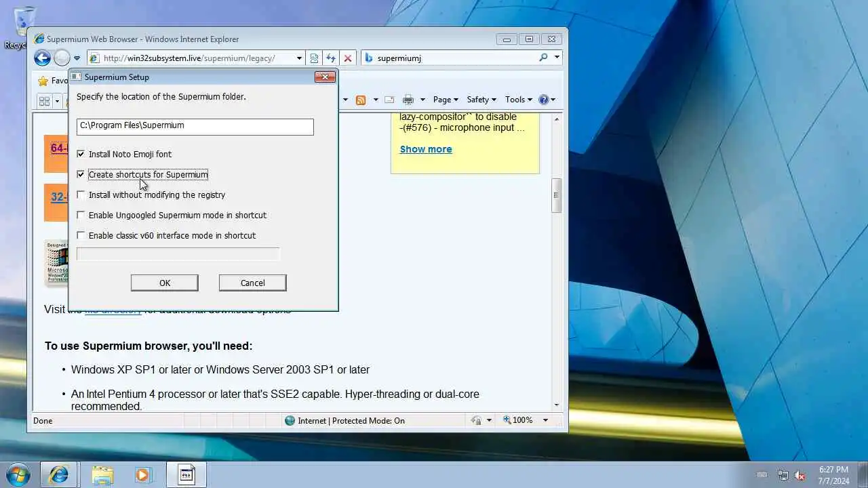The height and width of the screenshot is (488, 868).
Task: Refresh the page in Internet Explorer
Action: (330, 58)
